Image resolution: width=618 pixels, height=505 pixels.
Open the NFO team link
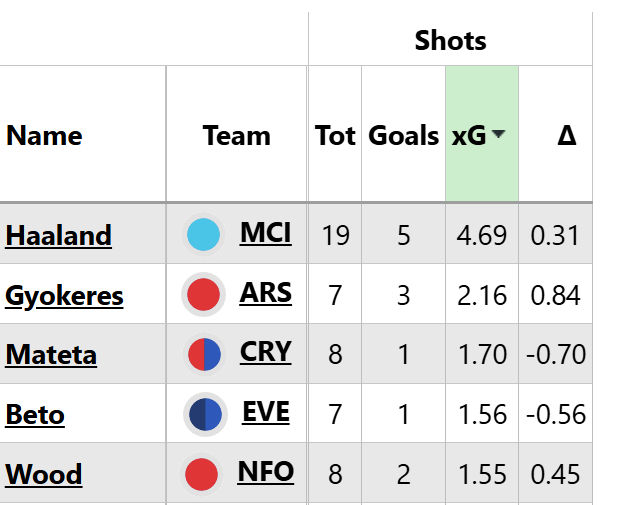tap(266, 471)
